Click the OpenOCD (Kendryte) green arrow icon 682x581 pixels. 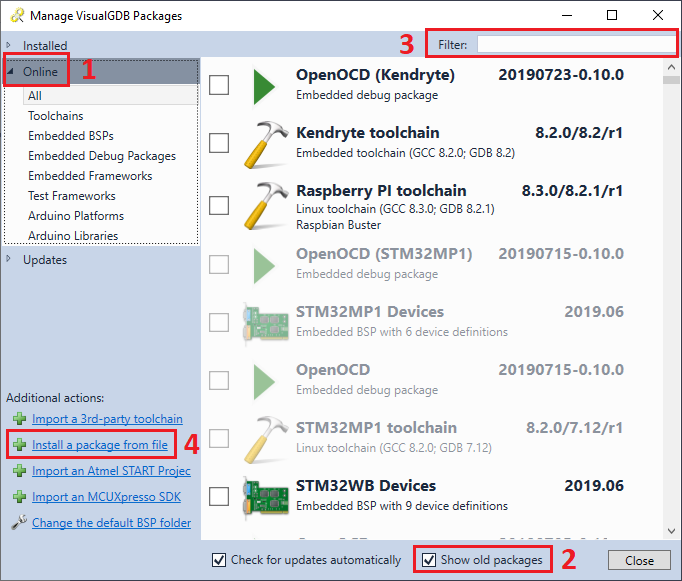tap(264, 87)
